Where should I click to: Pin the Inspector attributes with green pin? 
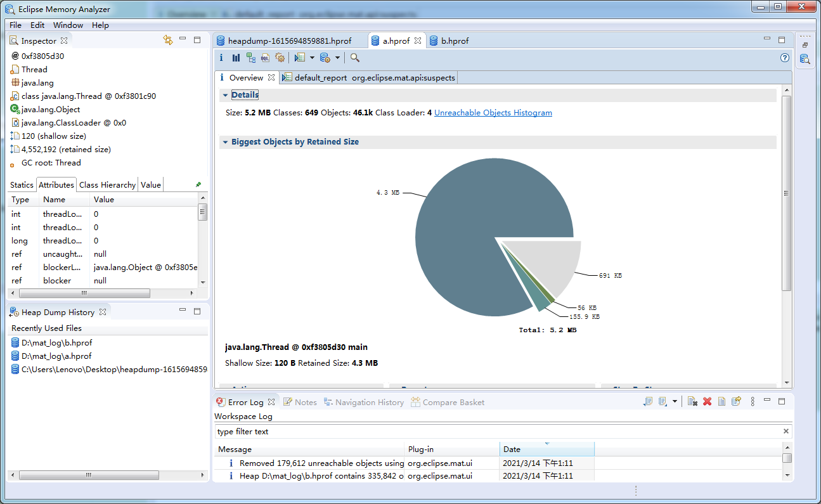(198, 184)
